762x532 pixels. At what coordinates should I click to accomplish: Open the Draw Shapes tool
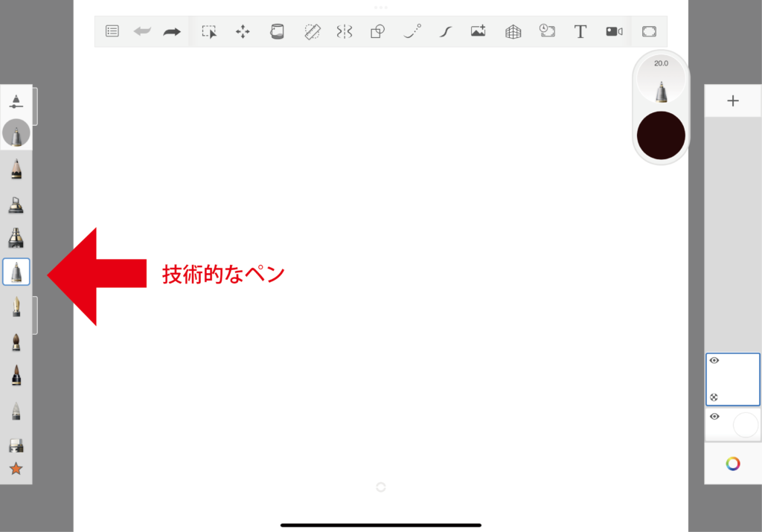[x=377, y=31]
